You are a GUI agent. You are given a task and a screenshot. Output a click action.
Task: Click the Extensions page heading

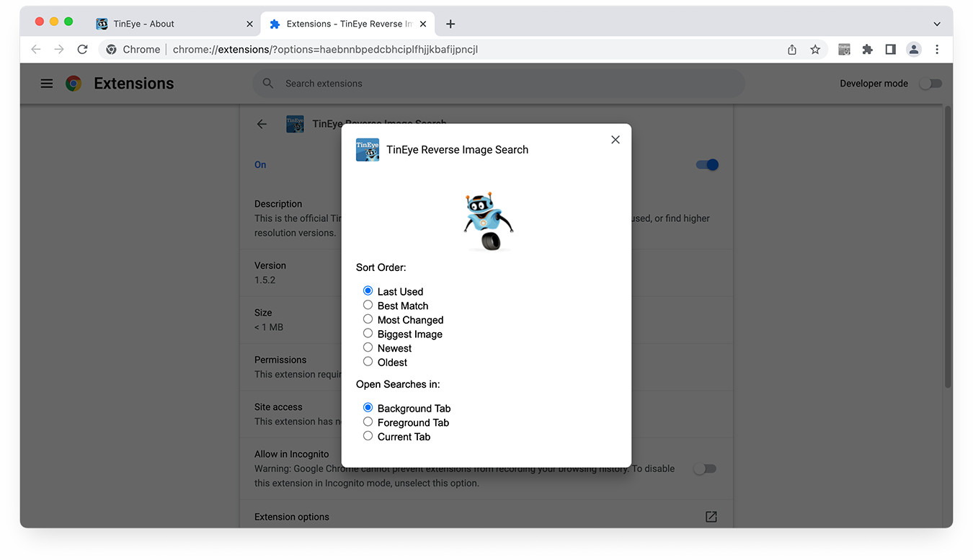[134, 84]
